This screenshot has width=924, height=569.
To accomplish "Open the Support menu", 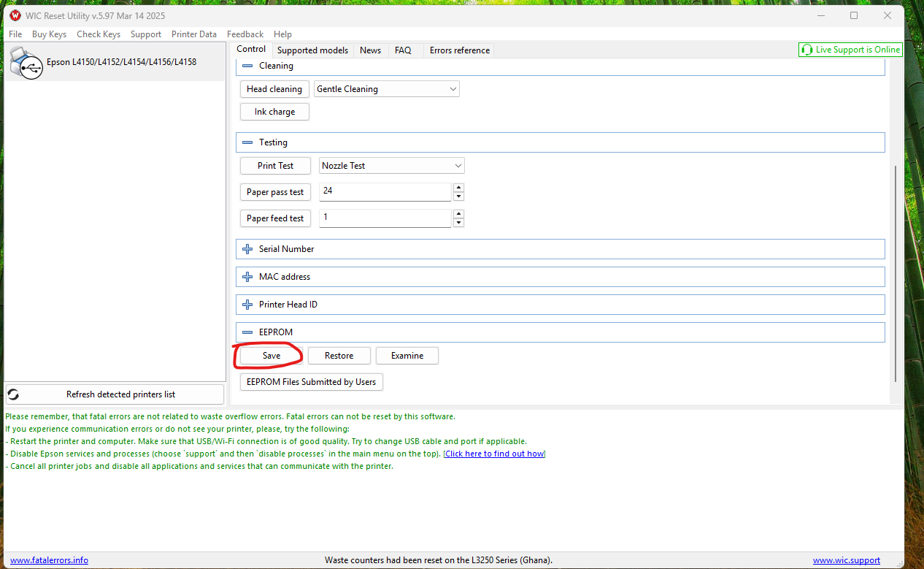I will tap(146, 34).
